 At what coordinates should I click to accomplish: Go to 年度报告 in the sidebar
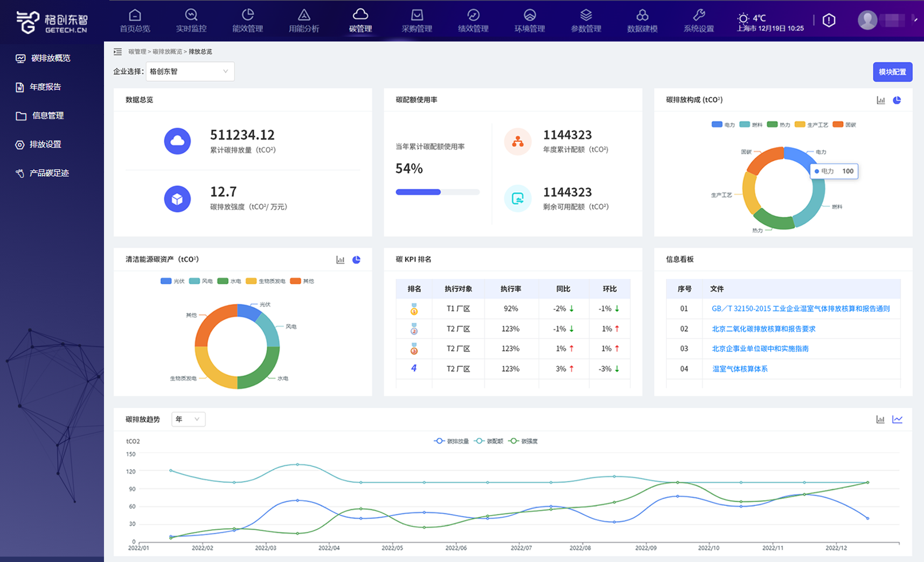coord(45,87)
